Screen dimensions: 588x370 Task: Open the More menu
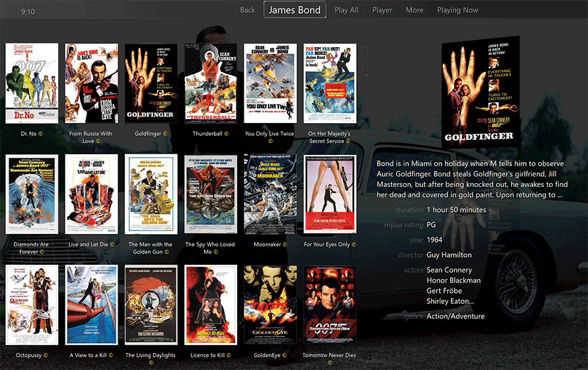(414, 10)
